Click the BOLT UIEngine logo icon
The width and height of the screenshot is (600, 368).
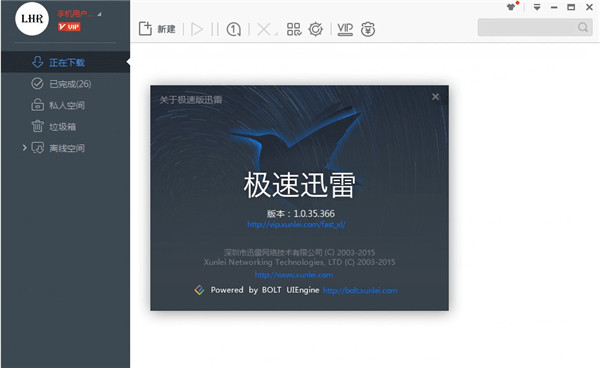199,290
